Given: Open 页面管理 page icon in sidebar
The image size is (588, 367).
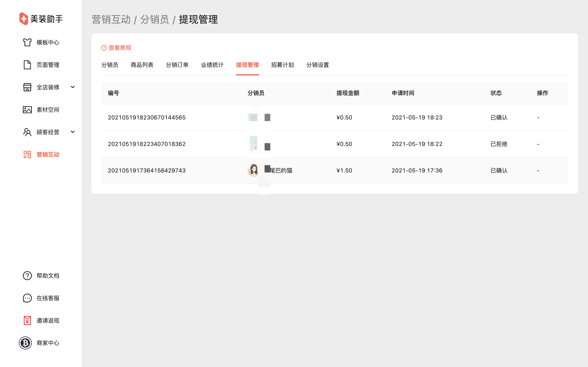Looking at the screenshot, I should click(27, 65).
